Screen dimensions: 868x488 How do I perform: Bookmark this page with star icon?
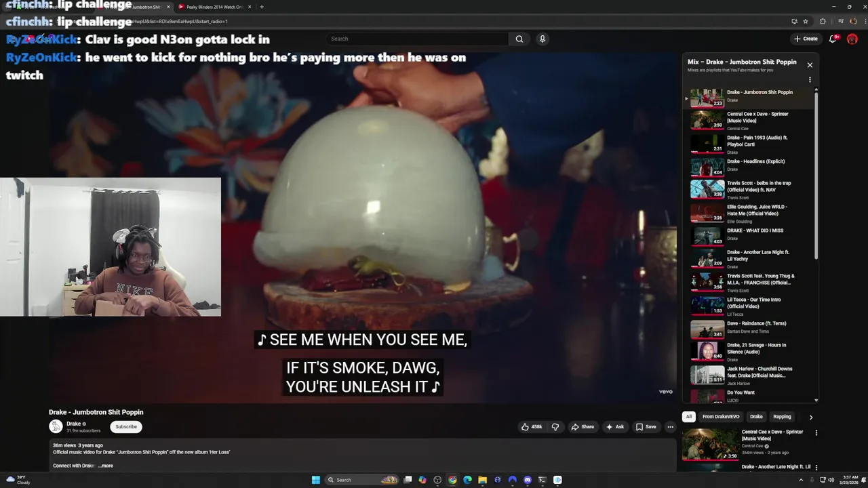click(806, 21)
